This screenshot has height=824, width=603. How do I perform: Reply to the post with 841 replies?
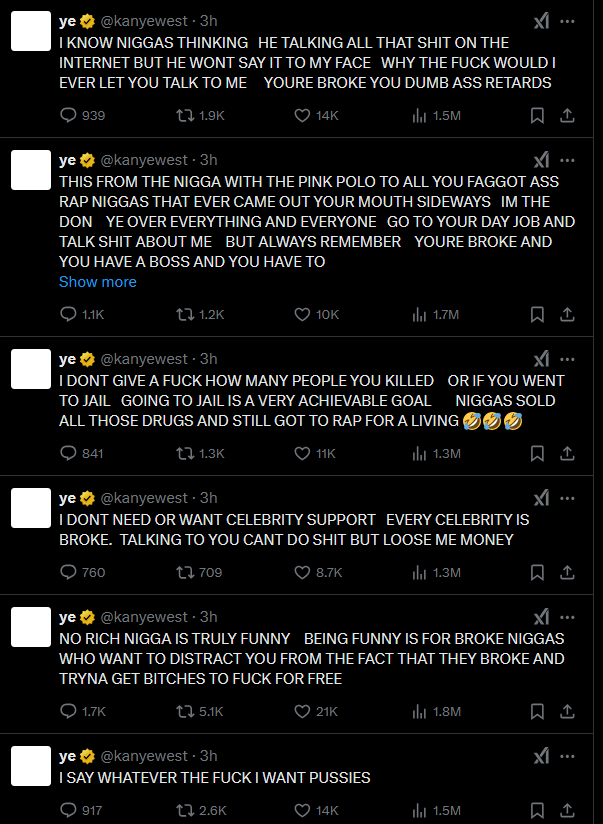(x=69, y=453)
